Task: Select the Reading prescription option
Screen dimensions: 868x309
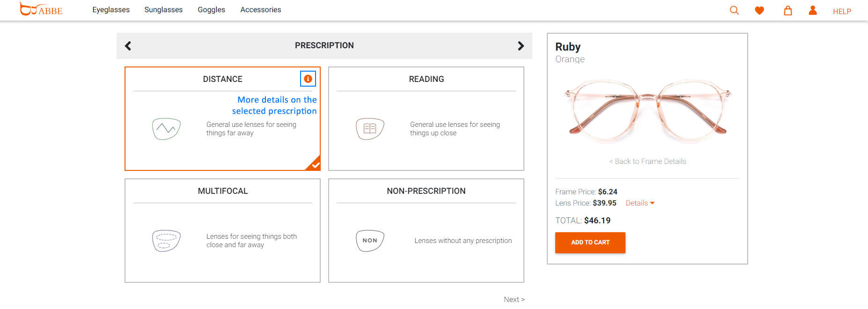Action: (426, 118)
